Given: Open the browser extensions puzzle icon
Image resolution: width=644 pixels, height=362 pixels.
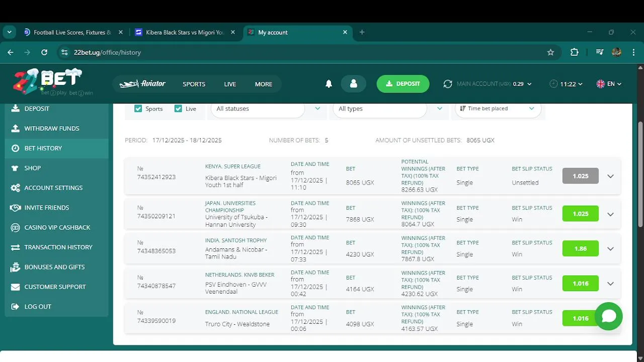Looking at the screenshot, I should point(575,52).
